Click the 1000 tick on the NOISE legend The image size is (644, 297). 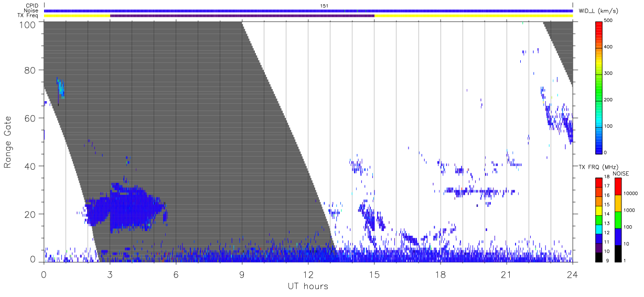[x=630, y=210]
